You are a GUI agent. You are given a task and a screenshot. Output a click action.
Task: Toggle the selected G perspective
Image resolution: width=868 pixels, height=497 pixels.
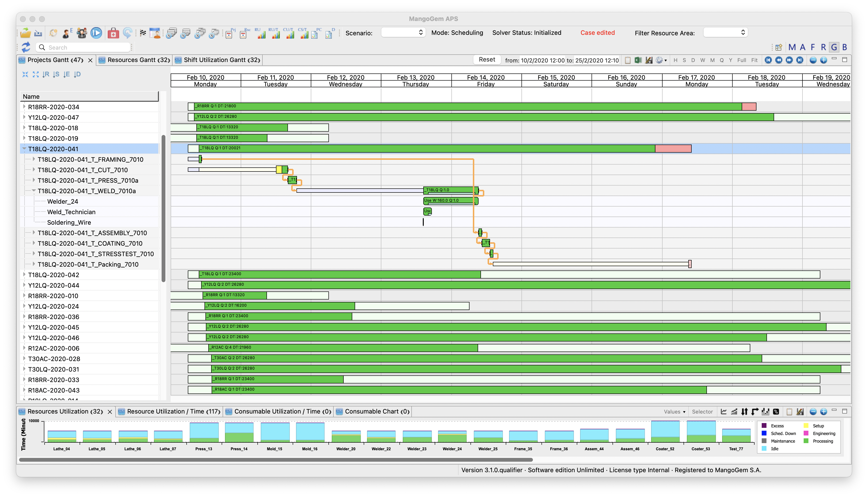[x=834, y=47]
